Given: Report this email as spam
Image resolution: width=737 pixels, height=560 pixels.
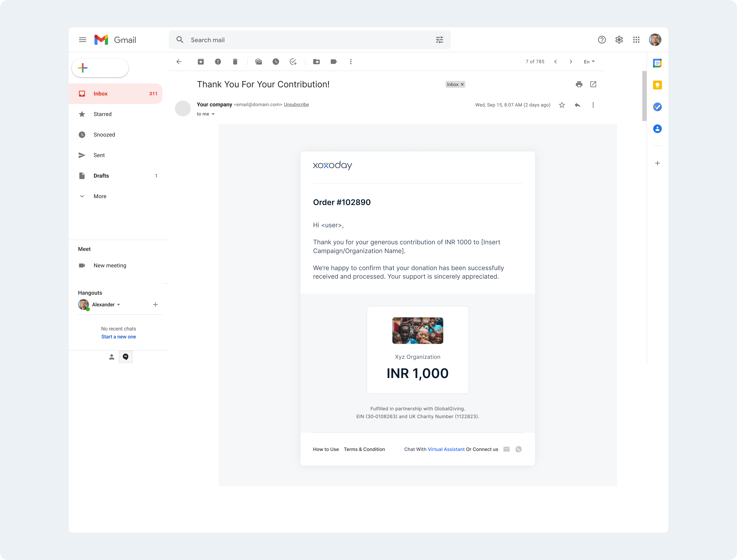Looking at the screenshot, I should click(x=218, y=62).
